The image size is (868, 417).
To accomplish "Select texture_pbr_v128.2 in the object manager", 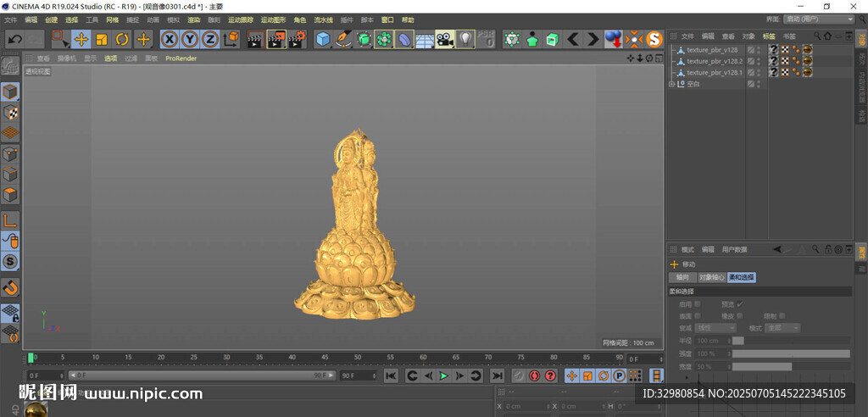I will pos(714,61).
